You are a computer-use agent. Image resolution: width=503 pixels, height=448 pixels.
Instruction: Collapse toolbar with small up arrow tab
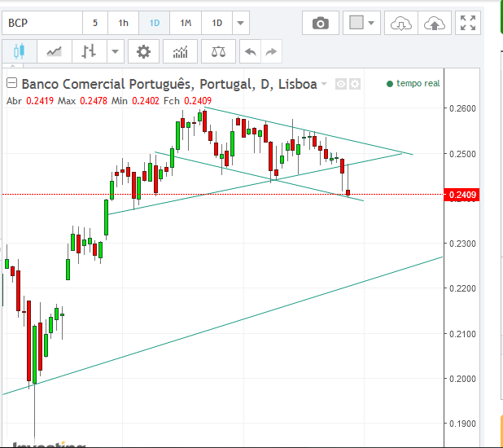coord(12,65)
